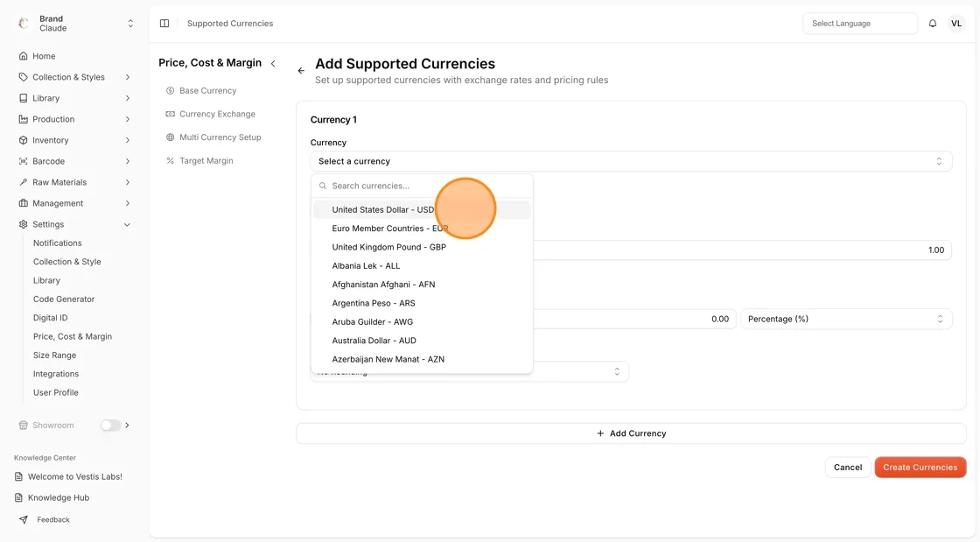Click the Barcode scanner icon
Screen dimensions: 980x542
(x=23, y=161)
